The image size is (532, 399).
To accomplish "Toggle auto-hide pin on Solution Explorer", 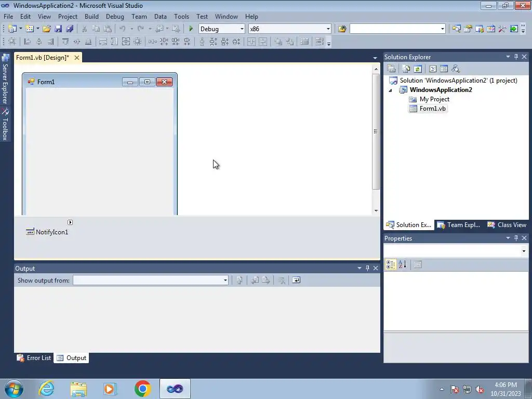I will 516,57.
